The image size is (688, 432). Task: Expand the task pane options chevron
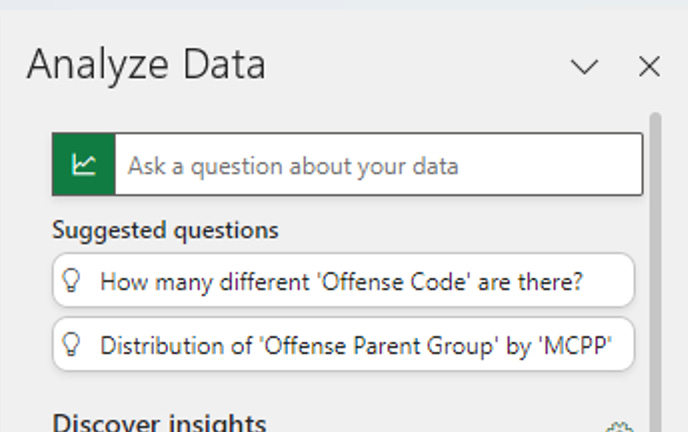(x=584, y=67)
